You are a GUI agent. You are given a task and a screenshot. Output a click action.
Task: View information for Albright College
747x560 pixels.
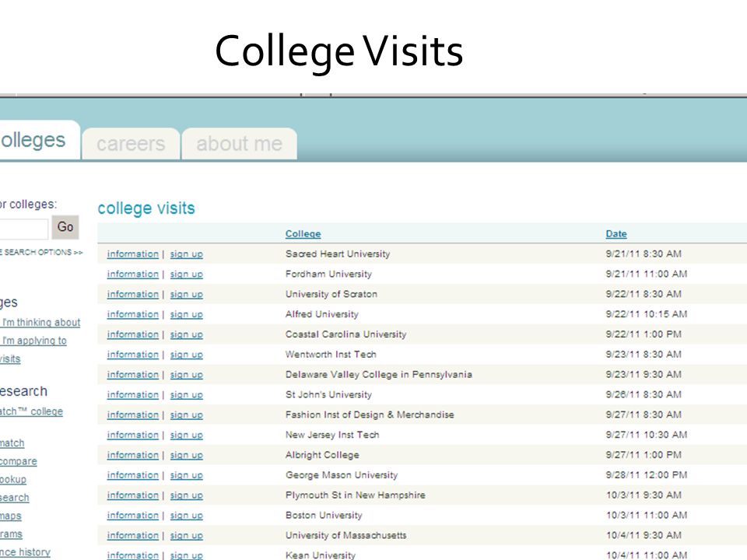point(133,455)
